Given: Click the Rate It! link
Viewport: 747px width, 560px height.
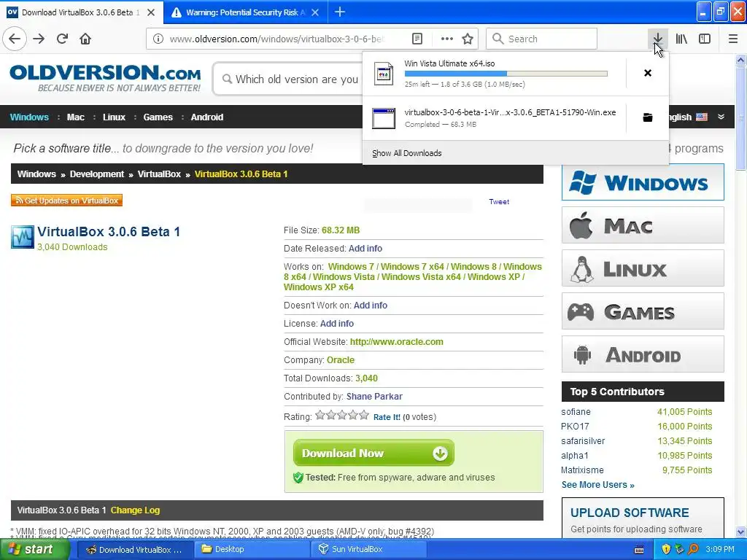Looking at the screenshot, I should (387, 416).
